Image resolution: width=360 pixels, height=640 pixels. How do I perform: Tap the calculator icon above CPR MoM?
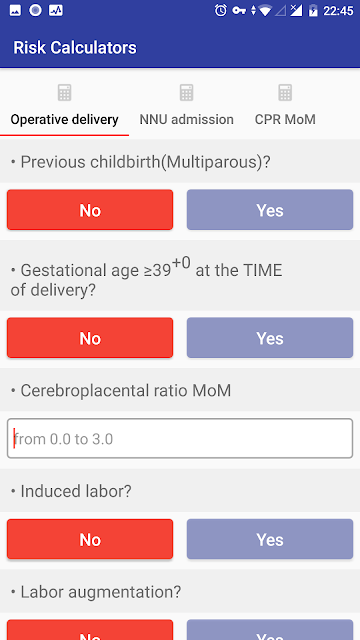point(285,93)
